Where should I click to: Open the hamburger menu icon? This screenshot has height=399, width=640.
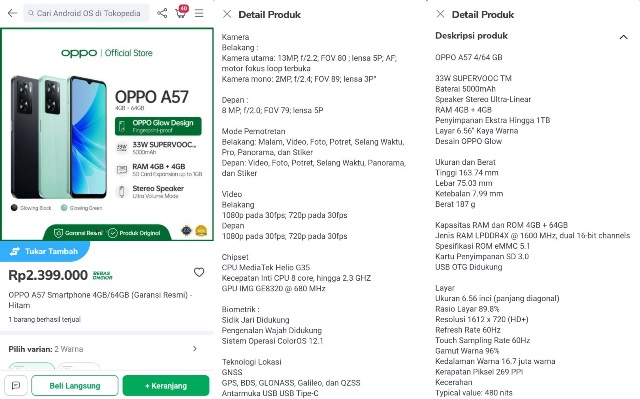coord(199,13)
